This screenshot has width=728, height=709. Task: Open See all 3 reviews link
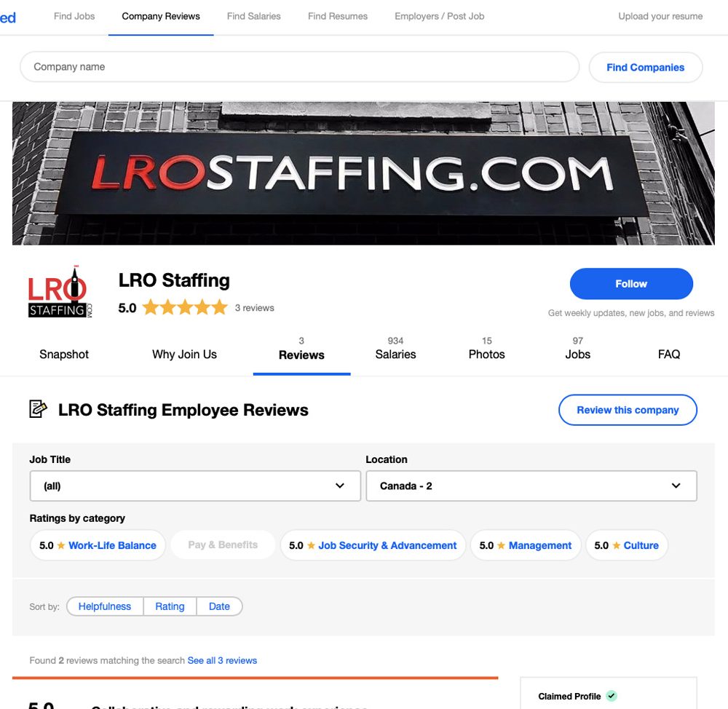(x=222, y=660)
